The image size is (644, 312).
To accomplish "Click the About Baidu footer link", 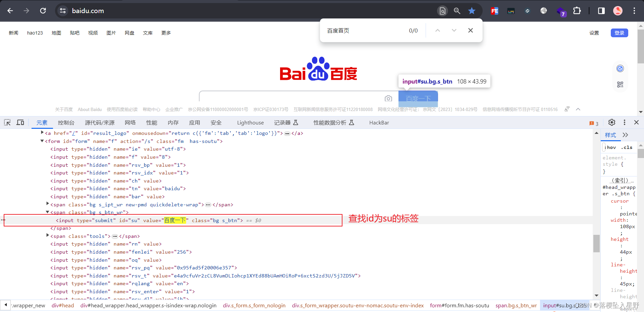I will pos(90,109).
